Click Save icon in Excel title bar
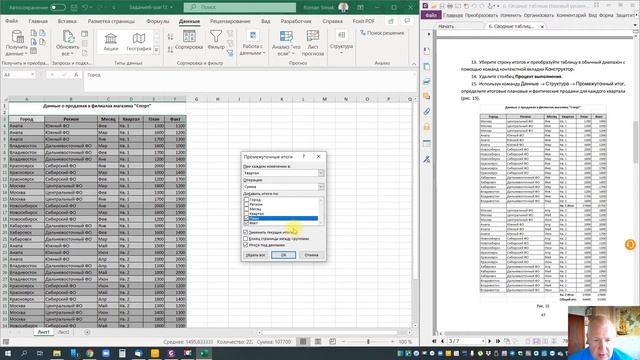The width and height of the screenshot is (640, 360). tap(74, 7)
